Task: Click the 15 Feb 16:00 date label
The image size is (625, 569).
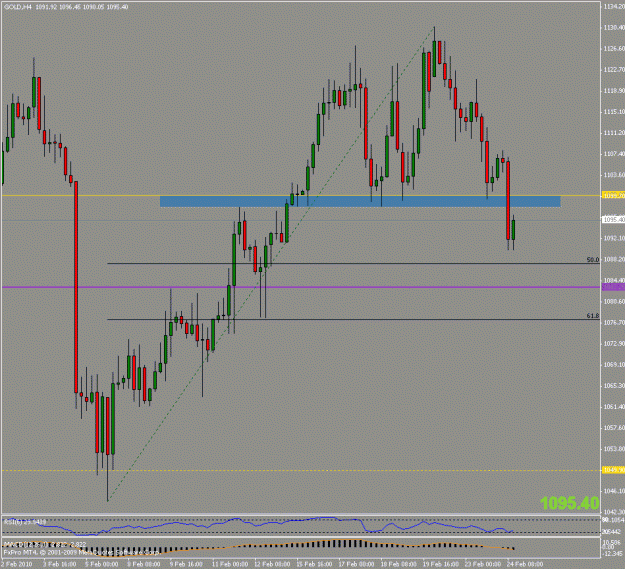Action: 314,564
